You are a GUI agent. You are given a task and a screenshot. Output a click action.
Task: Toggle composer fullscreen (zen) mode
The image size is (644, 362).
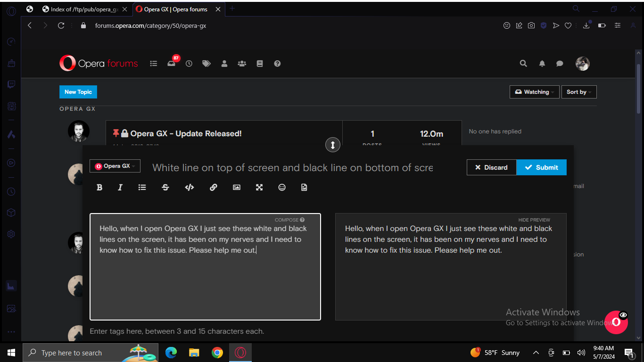(x=259, y=188)
